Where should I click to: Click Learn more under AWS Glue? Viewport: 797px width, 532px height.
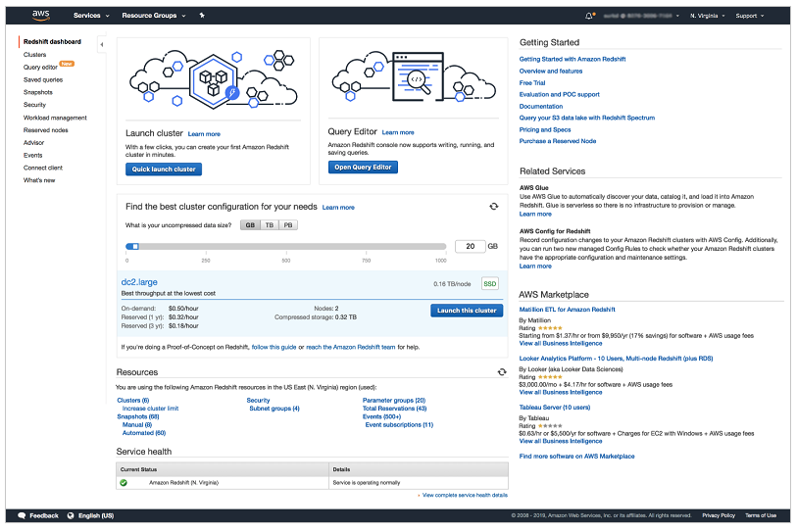tap(535, 214)
